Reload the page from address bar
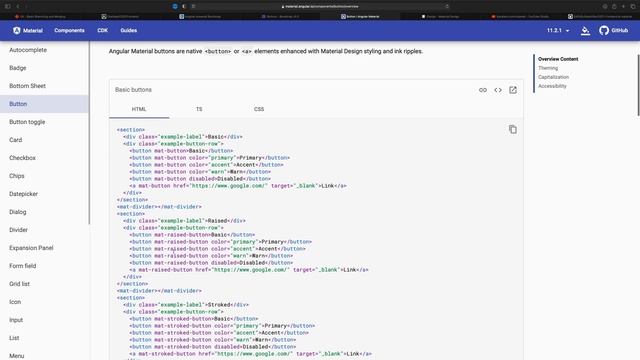This screenshot has width=640, height=360. tap(447, 6)
